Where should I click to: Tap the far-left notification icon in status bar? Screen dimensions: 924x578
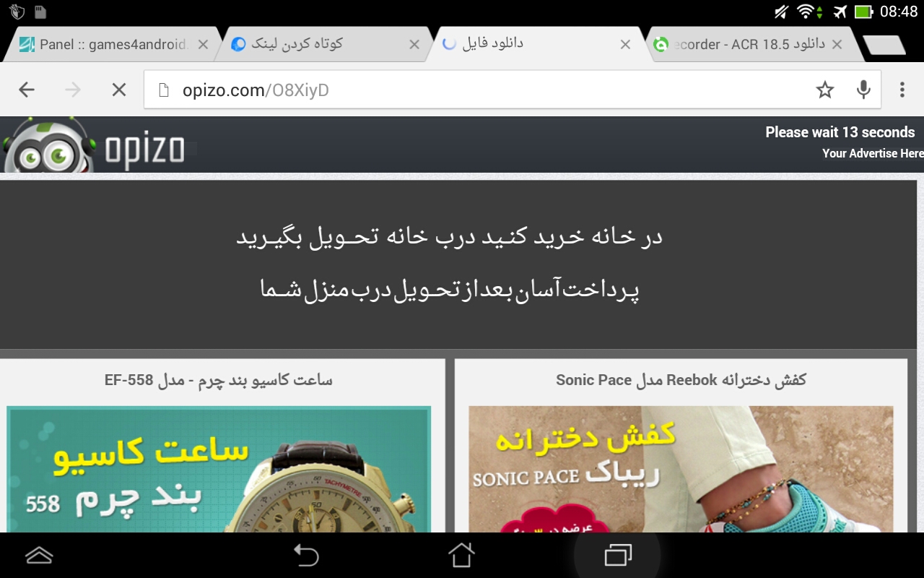pyautogui.click(x=17, y=12)
